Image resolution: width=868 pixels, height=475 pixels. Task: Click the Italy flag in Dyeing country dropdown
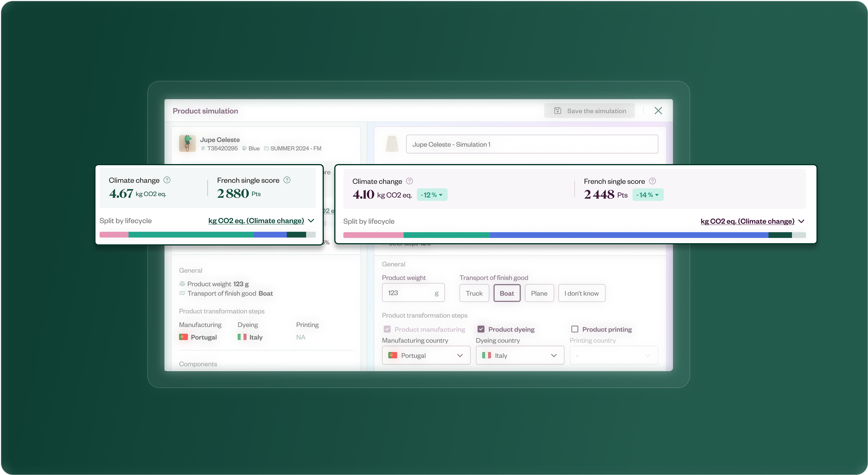pyautogui.click(x=486, y=355)
